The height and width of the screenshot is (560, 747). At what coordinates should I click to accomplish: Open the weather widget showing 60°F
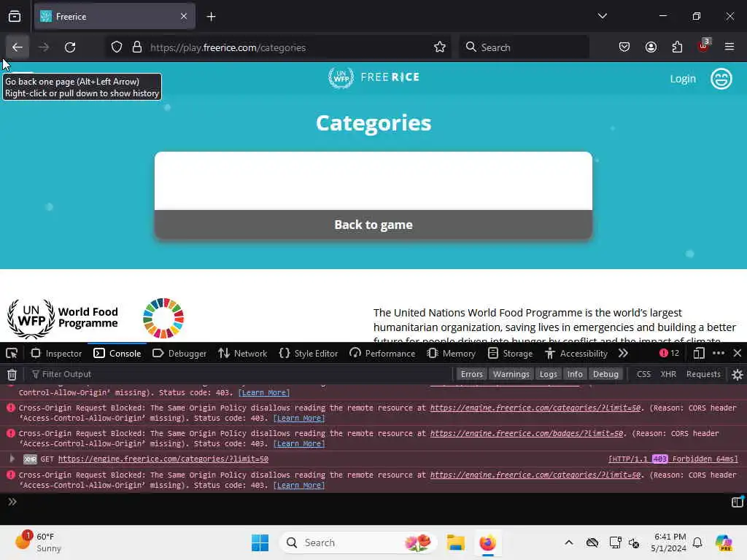[x=38, y=542]
